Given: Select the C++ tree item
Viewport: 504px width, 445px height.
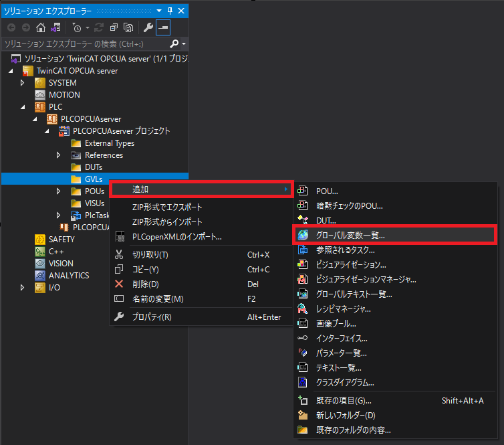Looking at the screenshot, I should coord(56,252).
